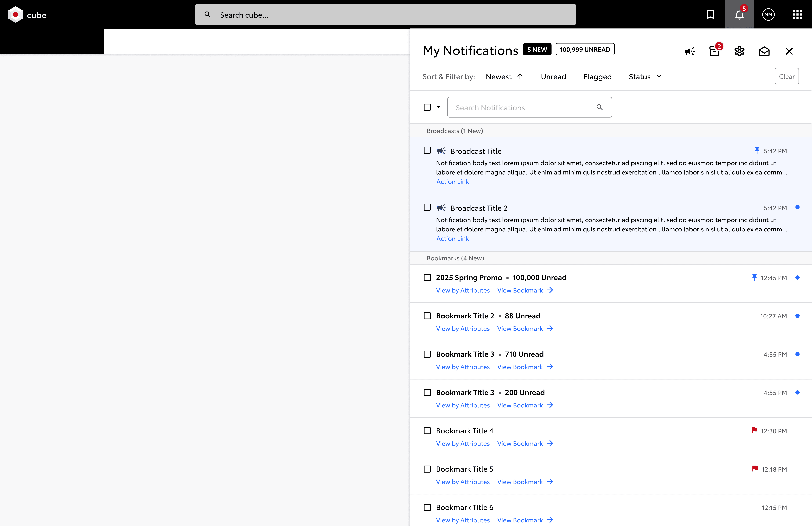Filter by Unread notifications
Image resolution: width=812 pixels, height=526 pixels.
click(553, 77)
